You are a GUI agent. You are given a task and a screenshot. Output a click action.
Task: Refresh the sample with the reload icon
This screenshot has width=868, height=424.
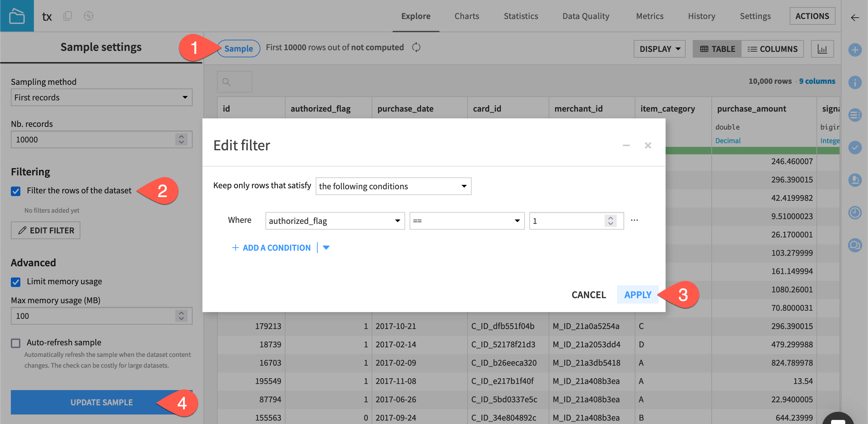[x=416, y=47]
